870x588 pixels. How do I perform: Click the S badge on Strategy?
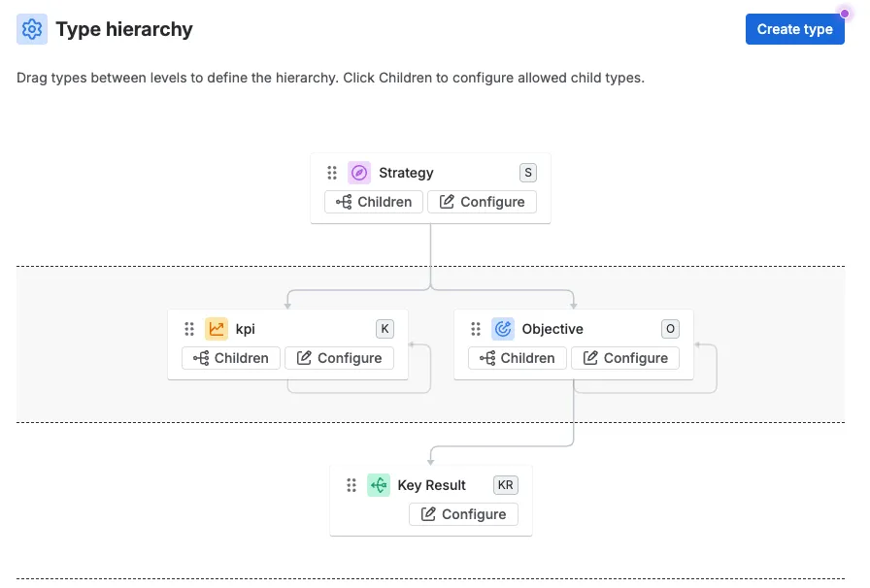click(x=528, y=173)
